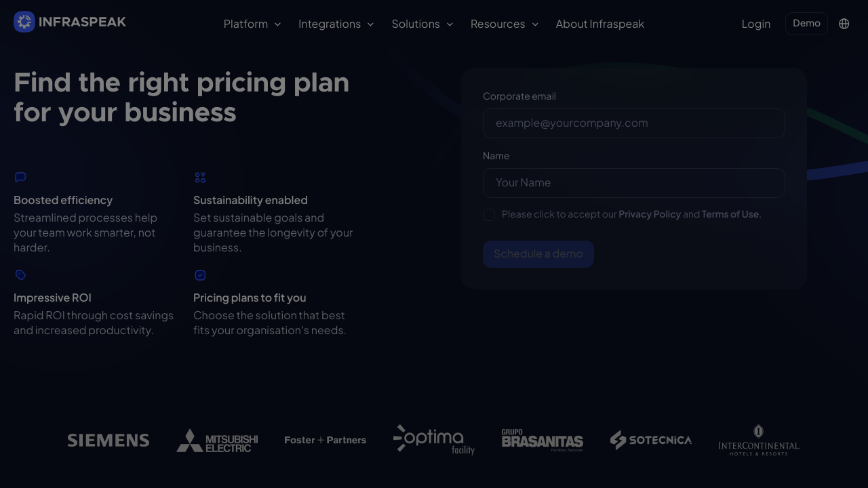Go to About Infraspeak page

point(599,24)
